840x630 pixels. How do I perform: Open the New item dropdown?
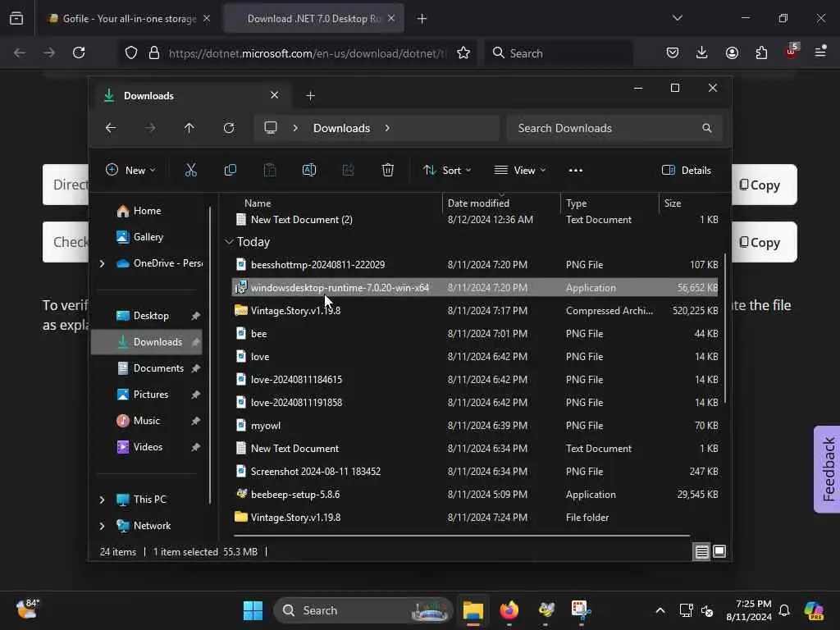[x=130, y=171]
